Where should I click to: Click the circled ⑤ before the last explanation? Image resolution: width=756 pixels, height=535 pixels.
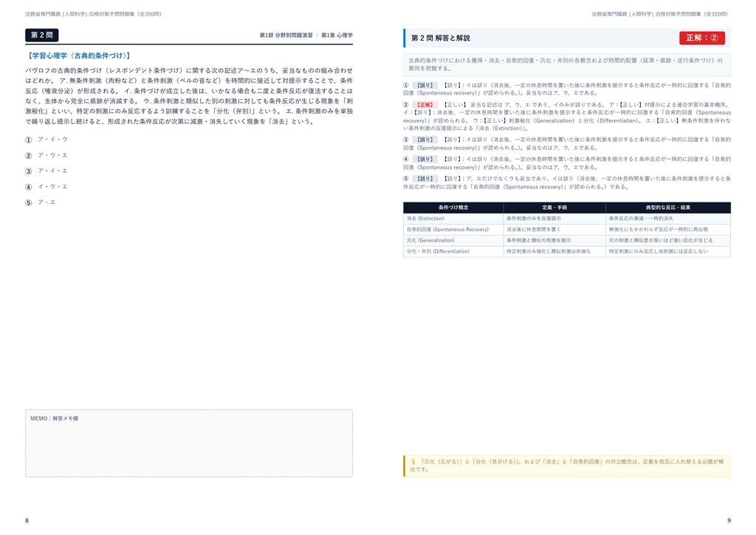click(x=406, y=179)
